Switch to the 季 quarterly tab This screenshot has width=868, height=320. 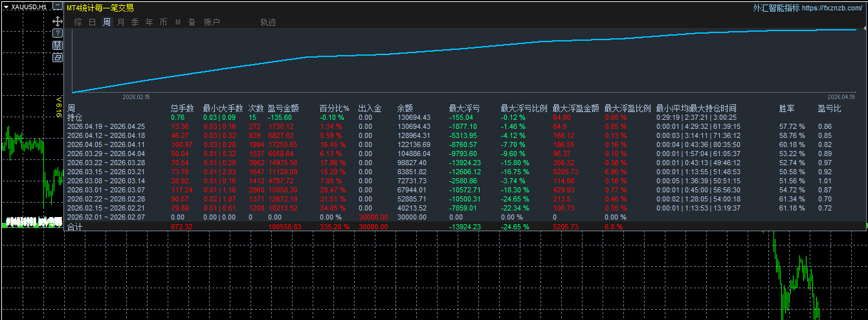tap(135, 22)
